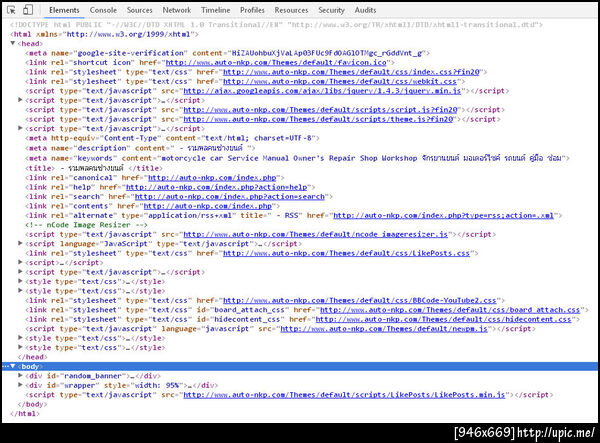Screen dimensions: 600x443
Task: Expand the script node right after jquery.min.js
Action: tap(20, 100)
